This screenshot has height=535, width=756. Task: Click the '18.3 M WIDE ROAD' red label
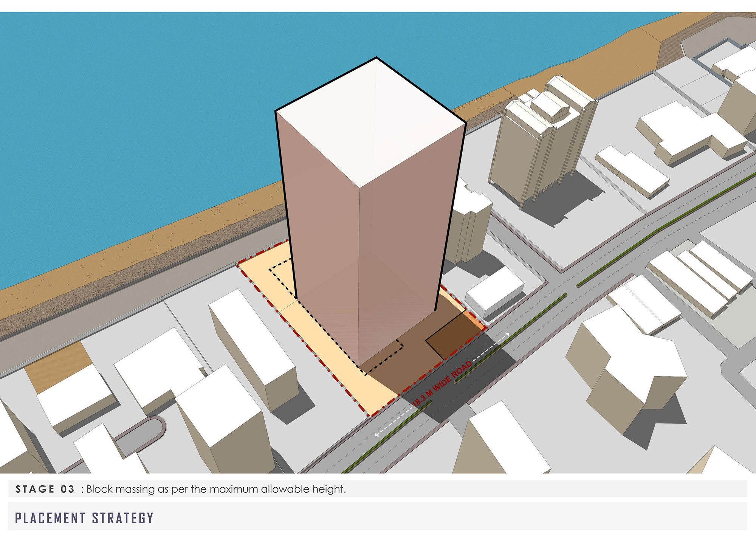[442, 384]
